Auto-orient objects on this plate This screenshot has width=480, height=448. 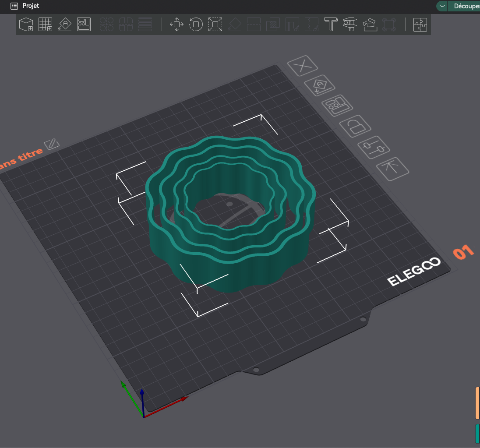[320, 85]
